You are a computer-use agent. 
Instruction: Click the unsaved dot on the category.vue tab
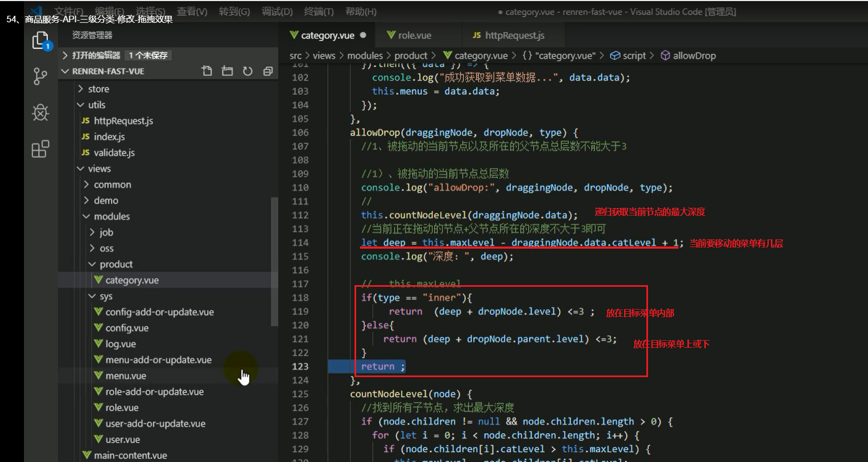click(x=363, y=35)
